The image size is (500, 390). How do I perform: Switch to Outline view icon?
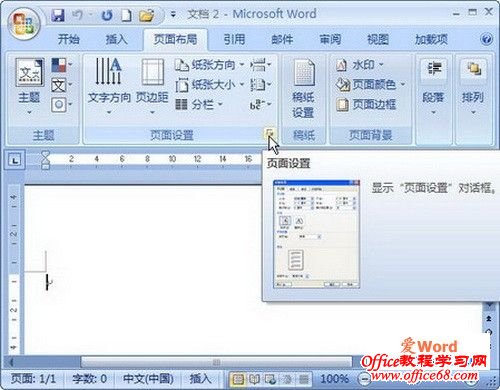pos(287,379)
